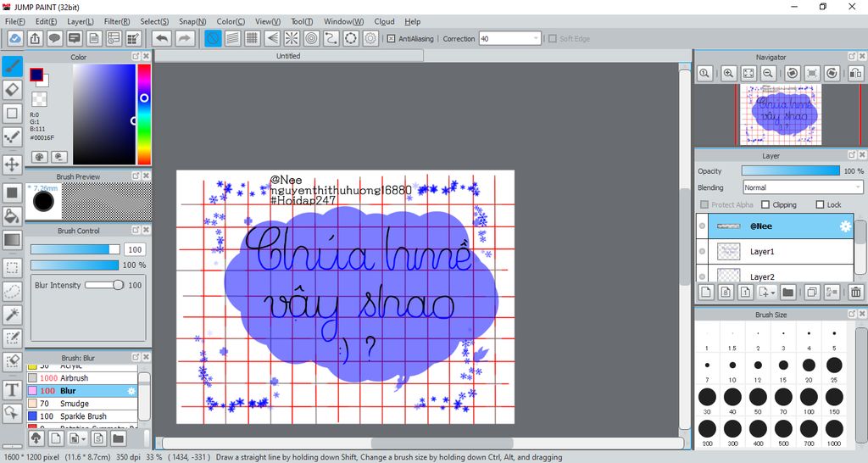The height and width of the screenshot is (463, 868).
Task: Open the Filter menu
Action: [x=117, y=21]
